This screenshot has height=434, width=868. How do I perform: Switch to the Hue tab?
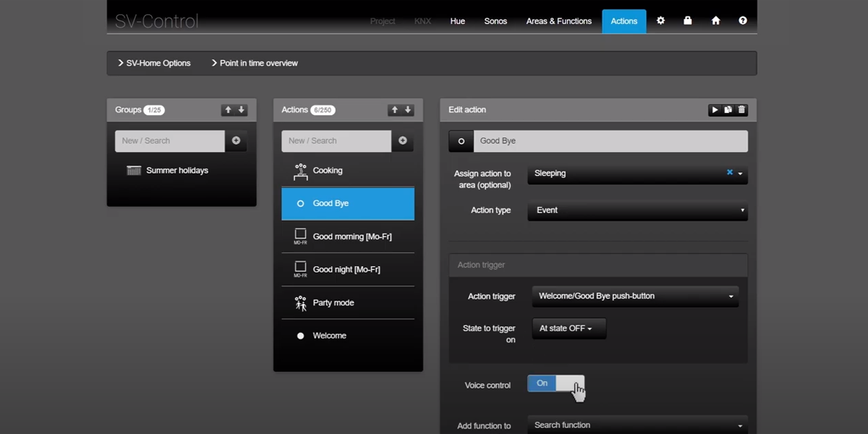457,21
